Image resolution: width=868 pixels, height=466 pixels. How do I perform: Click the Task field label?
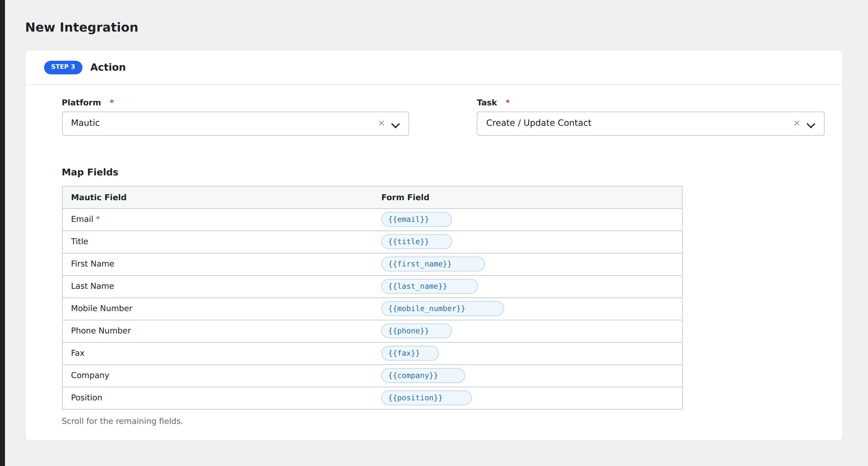tap(487, 102)
